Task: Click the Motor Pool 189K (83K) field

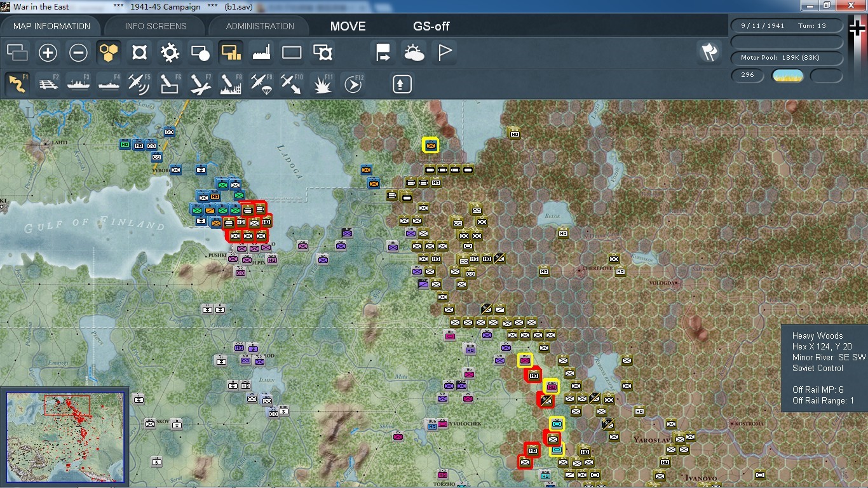Action: 787,58
